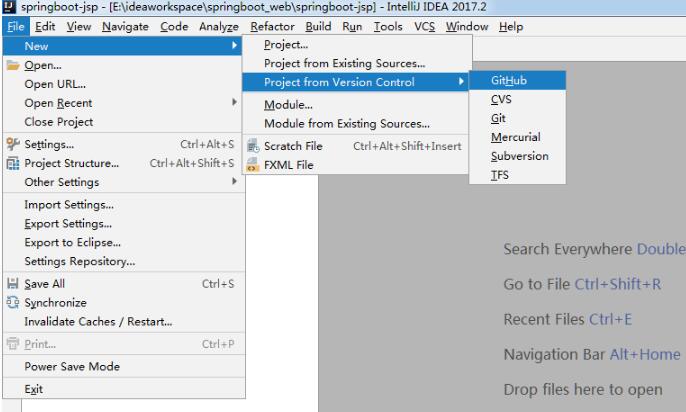Open the Build menu
The width and height of the screenshot is (686, 412).
318,27
